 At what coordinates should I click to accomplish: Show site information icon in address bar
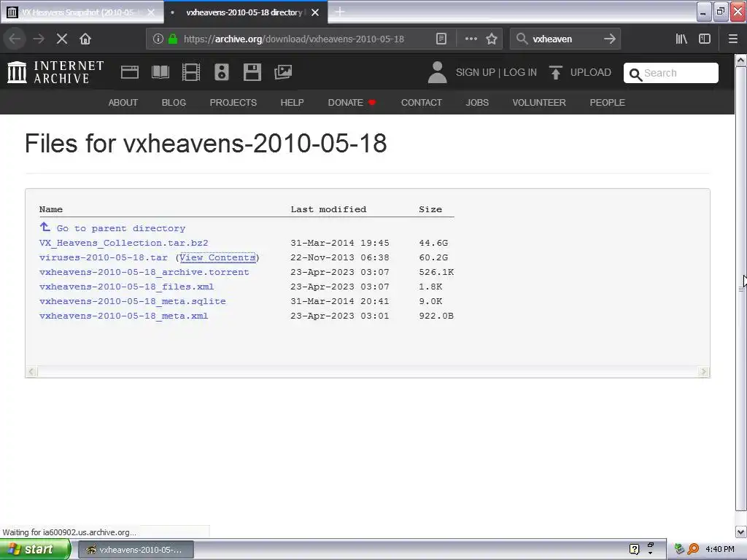(x=158, y=39)
